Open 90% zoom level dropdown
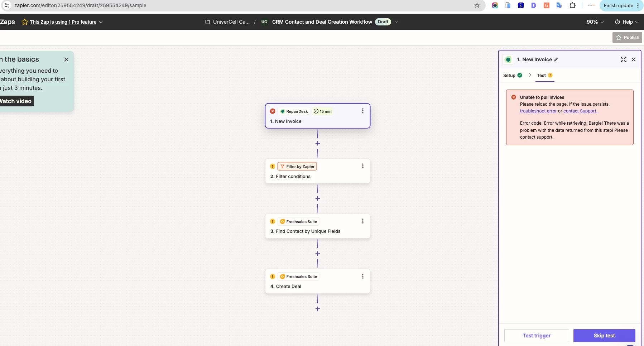Viewport: 644px width, 346px height. tap(595, 22)
